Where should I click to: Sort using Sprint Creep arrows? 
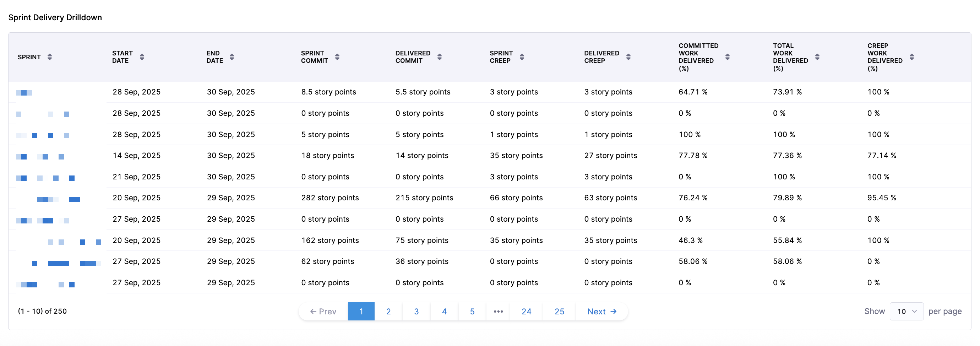point(522,57)
